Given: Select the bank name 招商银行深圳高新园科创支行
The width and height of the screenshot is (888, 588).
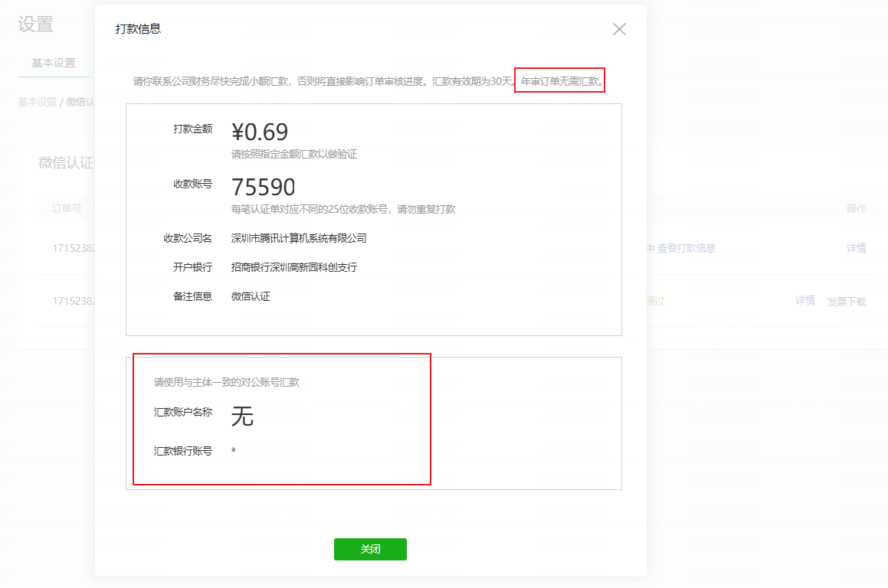Looking at the screenshot, I should pyautogui.click(x=294, y=267).
